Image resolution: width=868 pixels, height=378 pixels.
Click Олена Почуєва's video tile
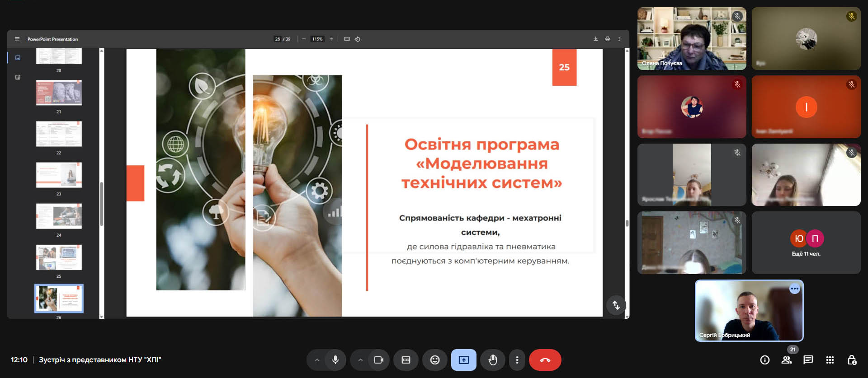(692, 38)
